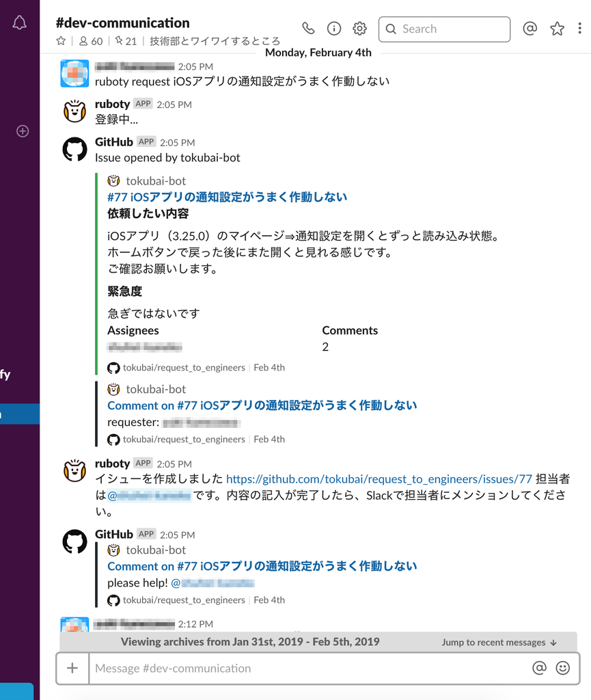The image size is (591, 700).
Task: Open starred items star icon in header
Action: 557,29
